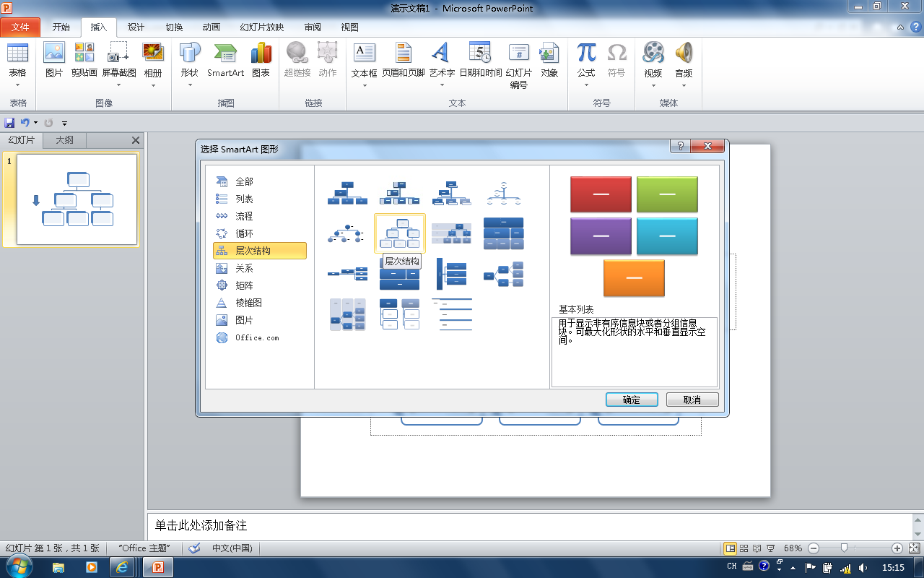
Task: Select slide 1 thumbnail in slides pane
Action: coord(77,199)
